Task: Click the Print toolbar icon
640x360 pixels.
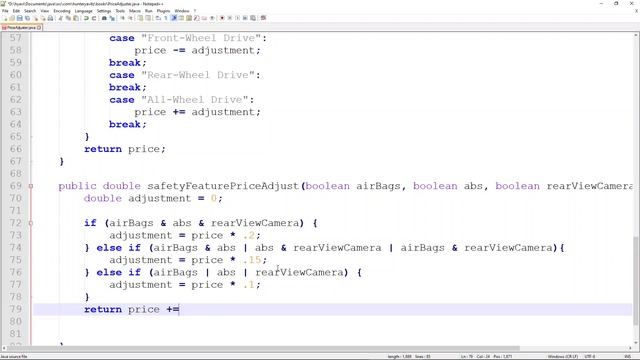Action: (x=50, y=18)
